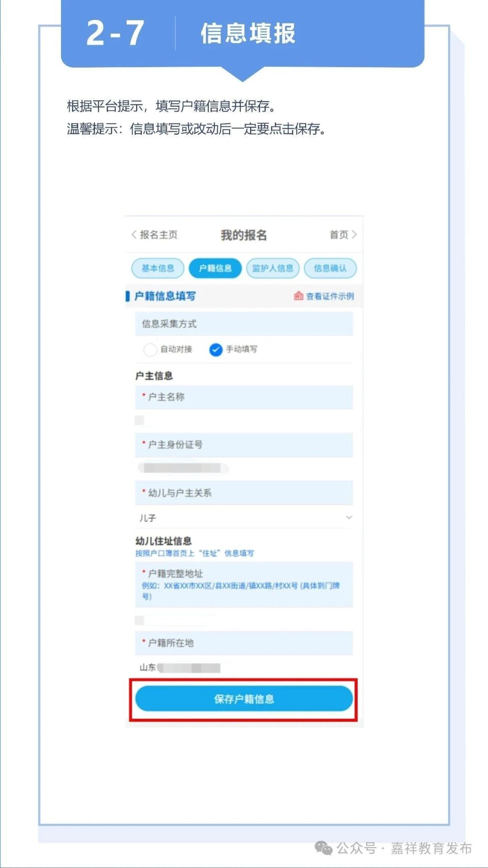
Task: Select 手动填写 radio option
Action: tap(216, 350)
